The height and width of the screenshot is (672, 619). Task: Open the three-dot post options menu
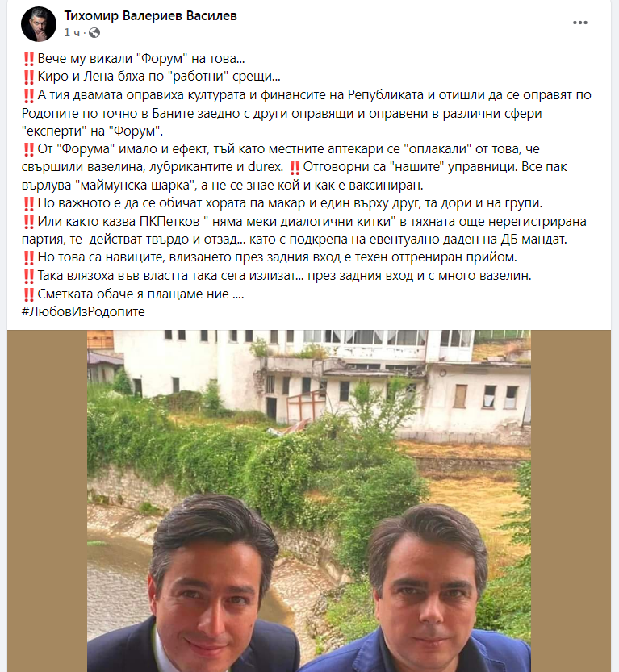point(580,23)
